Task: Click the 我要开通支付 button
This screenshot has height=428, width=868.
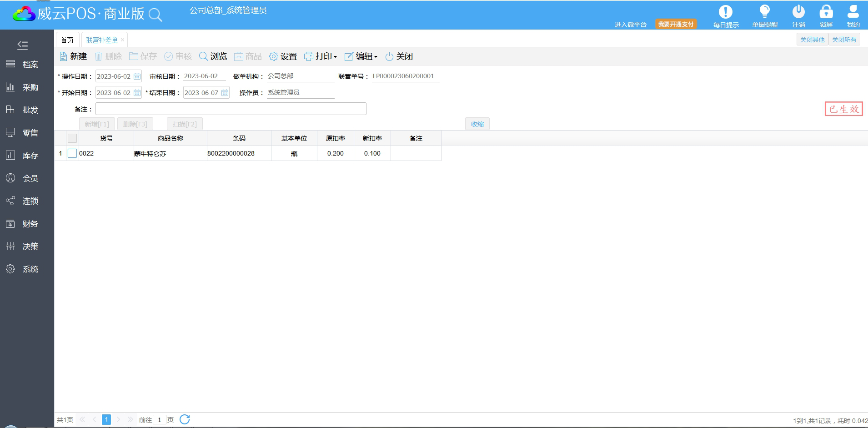Action: [676, 24]
